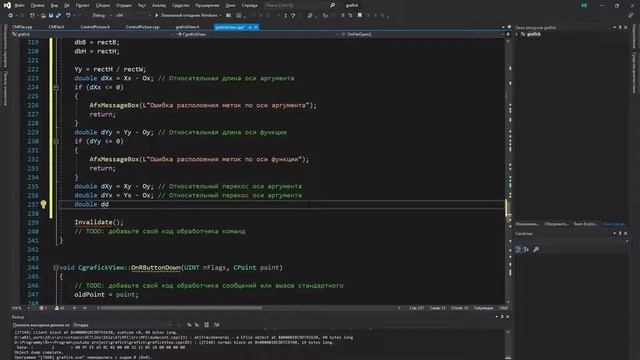Click the split editor icon above scrollbar
Screen dimensions: 640x360
(x=508, y=35)
